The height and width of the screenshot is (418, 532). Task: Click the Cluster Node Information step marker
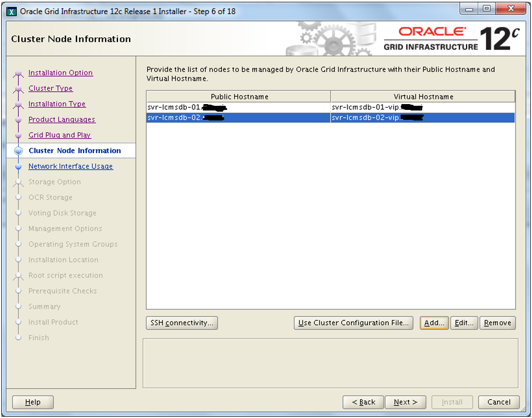(x=19, y=151)
